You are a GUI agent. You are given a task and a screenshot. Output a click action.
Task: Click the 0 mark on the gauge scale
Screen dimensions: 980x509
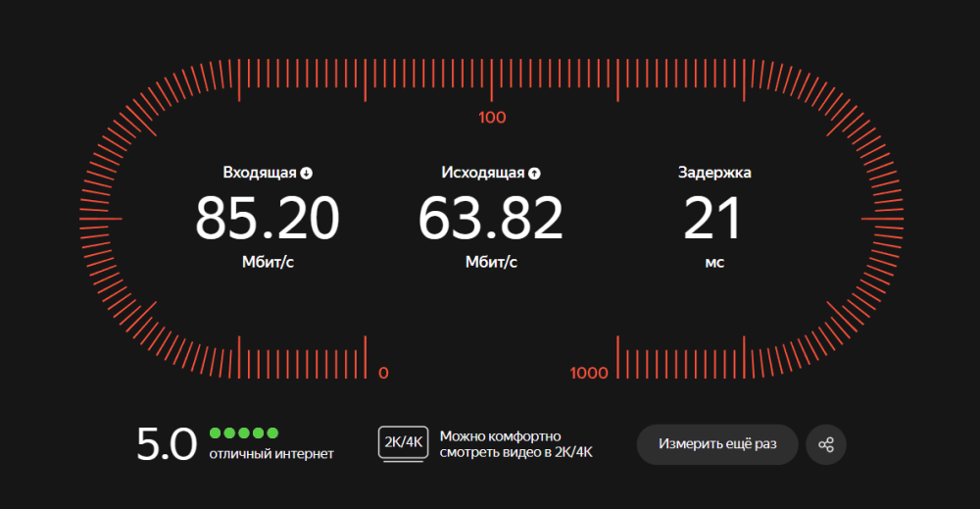(384, 374)
